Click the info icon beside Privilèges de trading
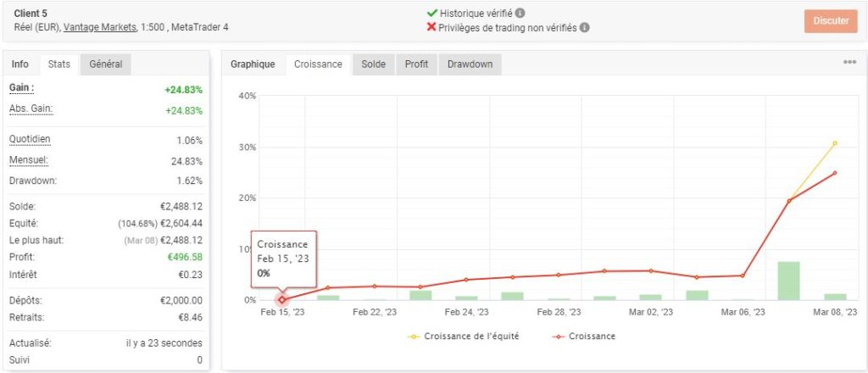Viewport: 868px width, 373px height. [x=585, y=27]
